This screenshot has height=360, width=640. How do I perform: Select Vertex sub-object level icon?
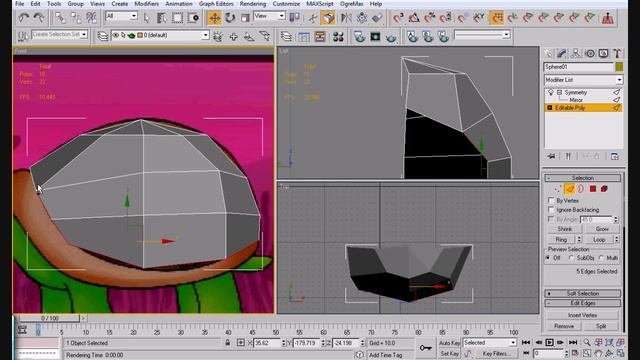click(x=558, y=189)
